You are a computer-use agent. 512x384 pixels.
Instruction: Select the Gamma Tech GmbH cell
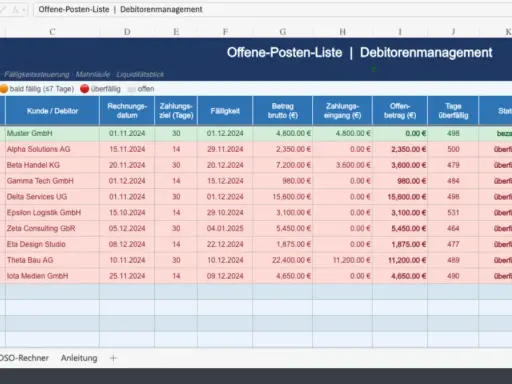[52, 181]
